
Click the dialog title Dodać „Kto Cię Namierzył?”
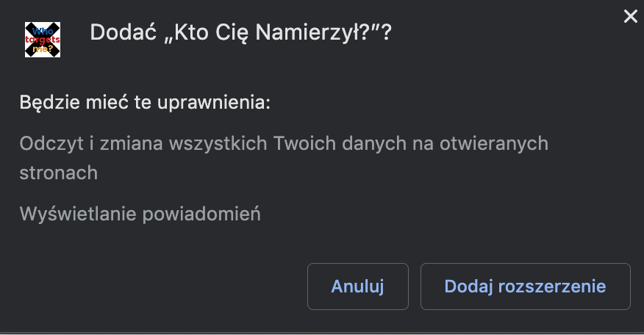pos(240,32)
